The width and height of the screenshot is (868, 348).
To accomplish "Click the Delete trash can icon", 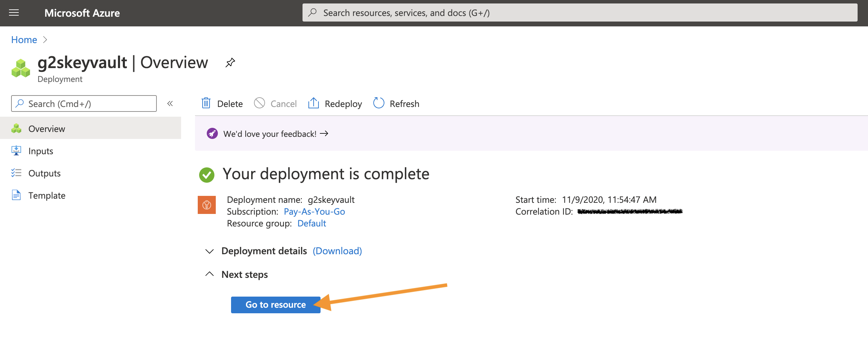I will pyautogui.click(x=206, y=103).
